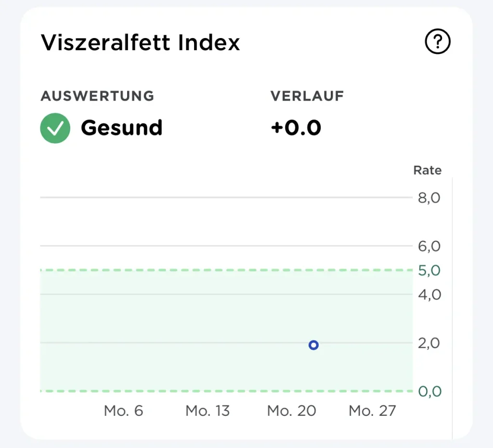Click the 8,0 axis value
This screenshot has width=493, height=448.
click(429, 198)
